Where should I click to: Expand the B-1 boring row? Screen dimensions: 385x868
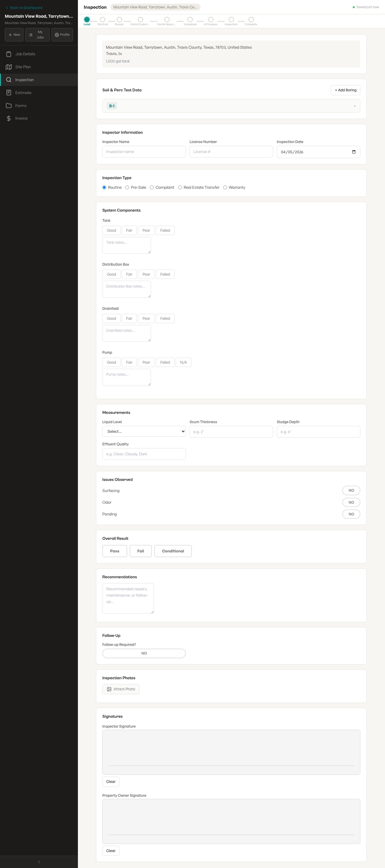[231, 106]
